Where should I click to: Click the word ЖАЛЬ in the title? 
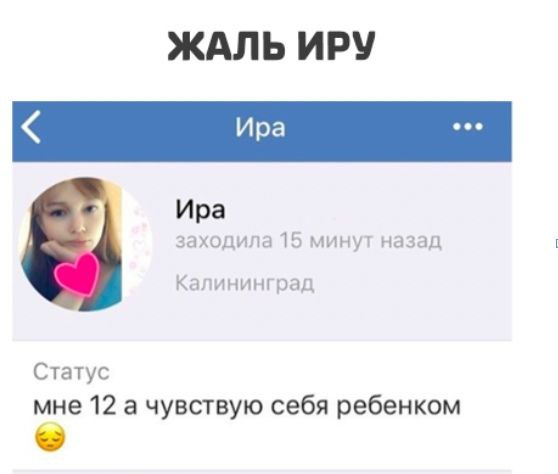tap(226, 46)
